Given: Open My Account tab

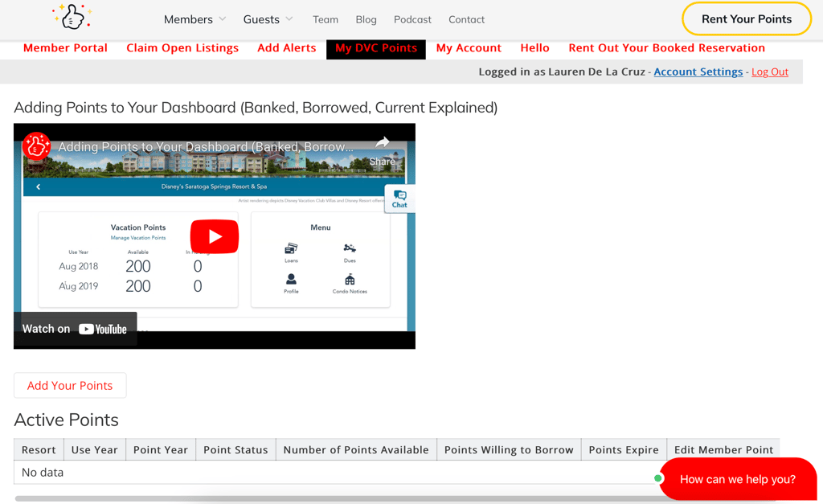Looking at the screenshot, I should point(469,47).
